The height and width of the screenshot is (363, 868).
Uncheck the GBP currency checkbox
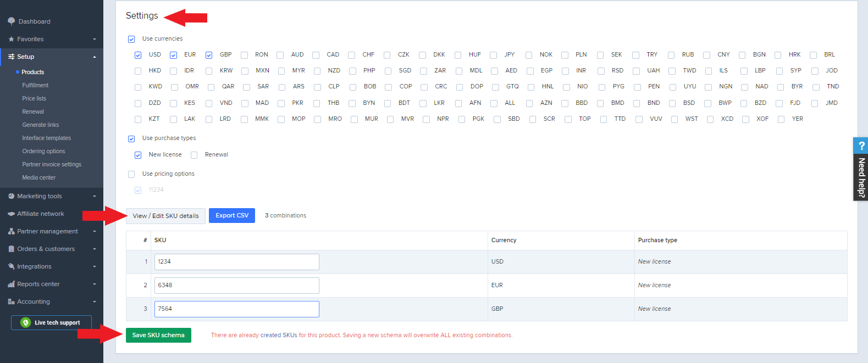(x=209, y=55)
